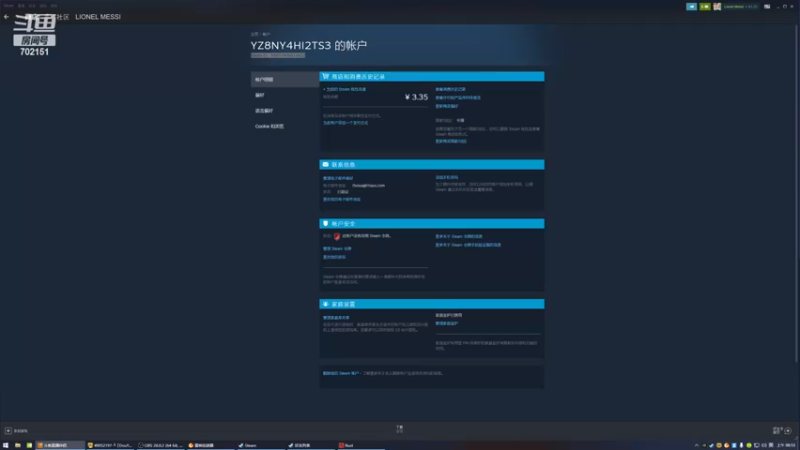Learn more about Steam Guard link
The image size is (800, 450).
459,237
